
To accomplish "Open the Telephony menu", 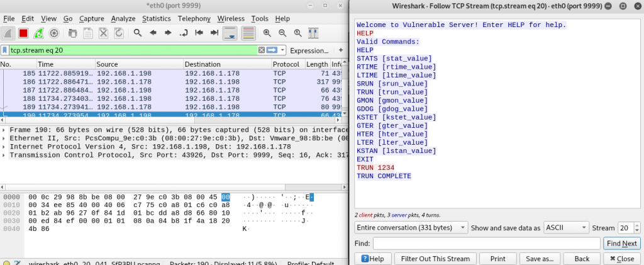I will [194, 18].
